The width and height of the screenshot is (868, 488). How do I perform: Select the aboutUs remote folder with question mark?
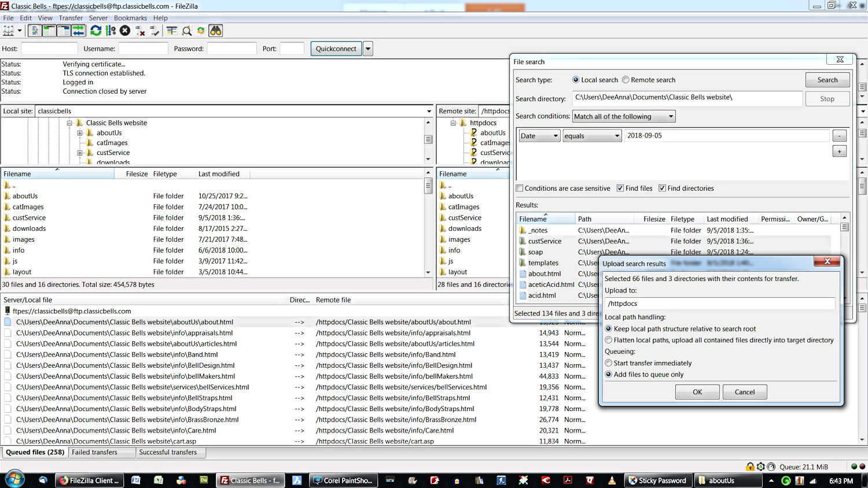[x=492, y=132]
